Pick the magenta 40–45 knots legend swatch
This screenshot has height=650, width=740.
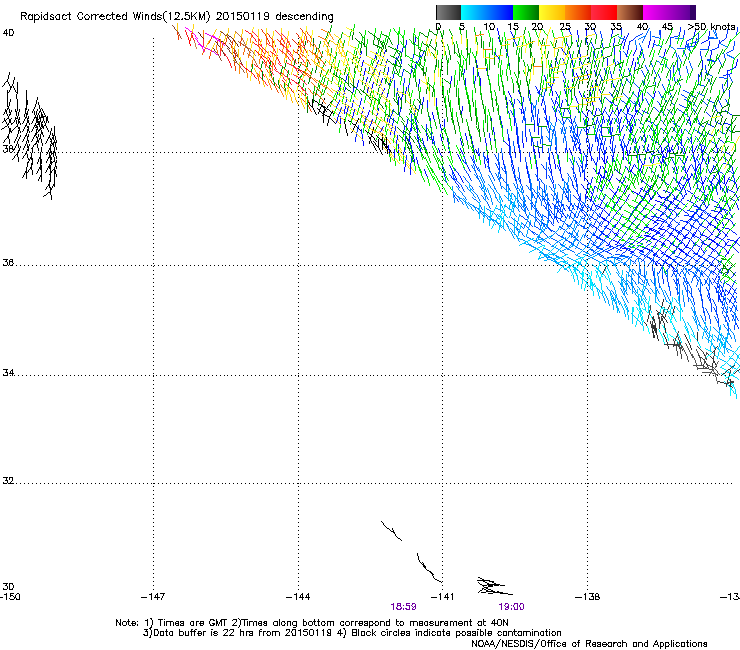[656, 12]
